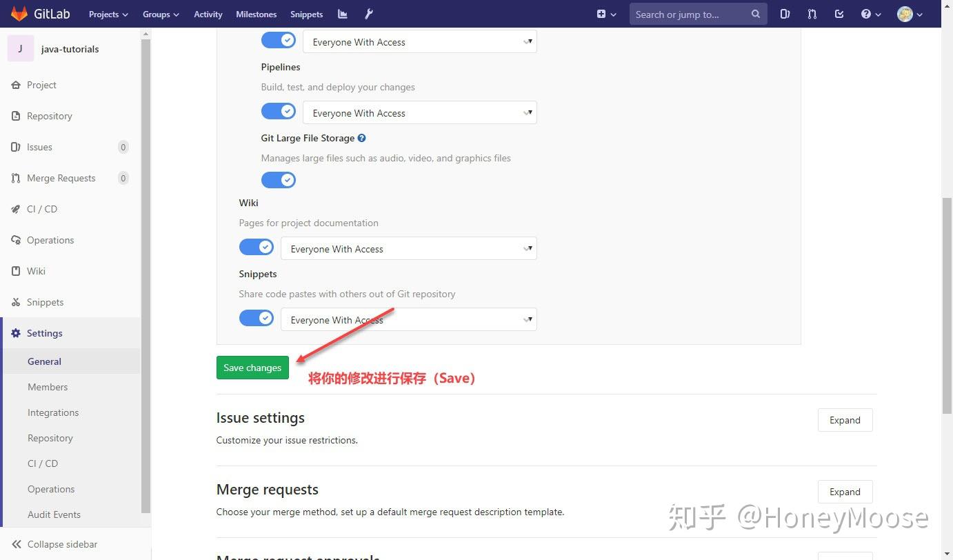Disable the Wiki feature toggle
The height and width of the screenshot is (560, 953).
pyautogui.click(x=256, y=246)
